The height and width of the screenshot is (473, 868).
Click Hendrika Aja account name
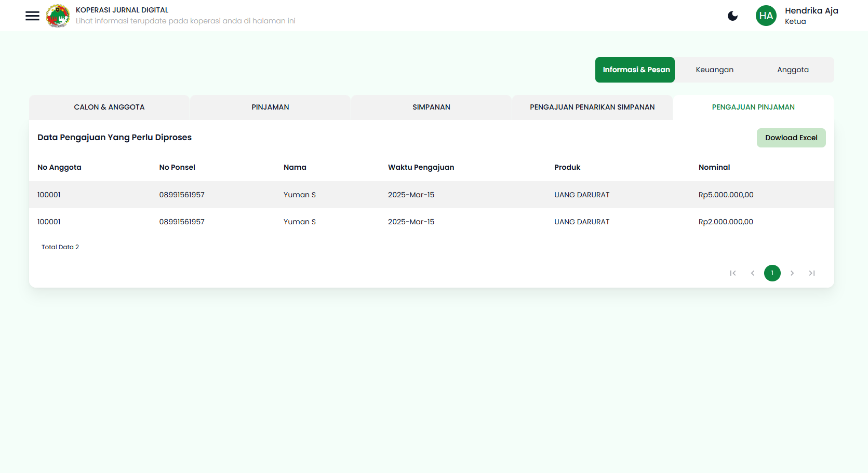pos(811,11)
